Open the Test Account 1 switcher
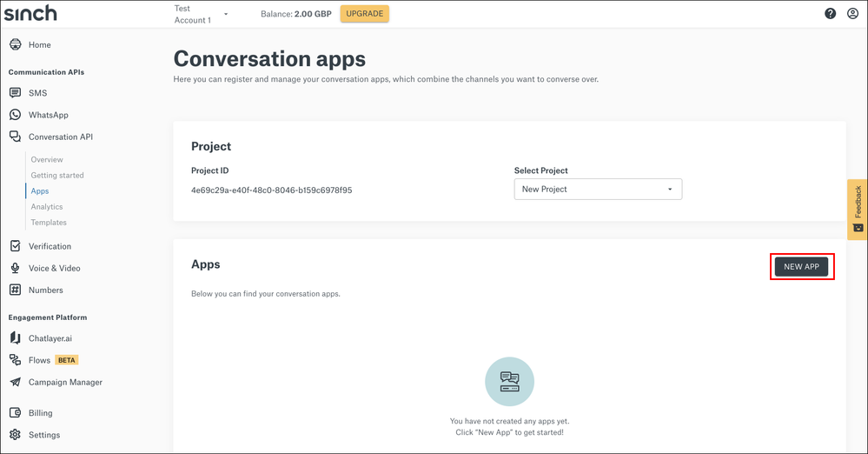 coord(201,14)
